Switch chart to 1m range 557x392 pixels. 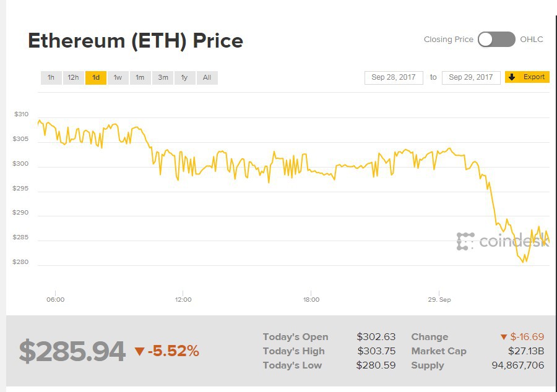140,78
